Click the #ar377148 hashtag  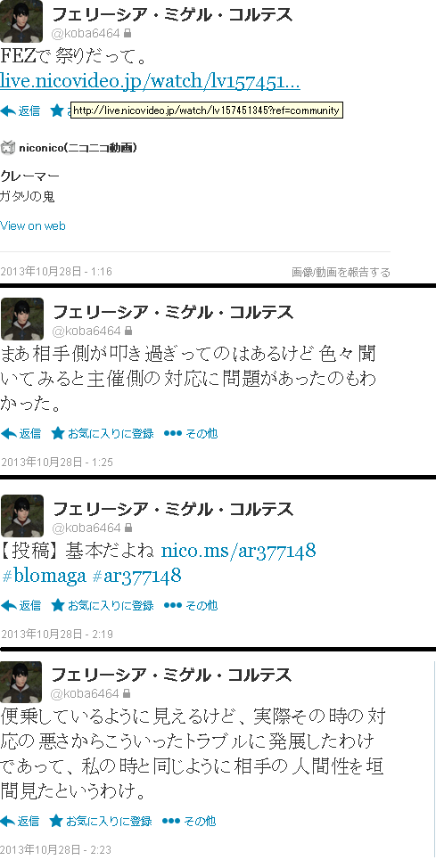click(x=136, y=576)
